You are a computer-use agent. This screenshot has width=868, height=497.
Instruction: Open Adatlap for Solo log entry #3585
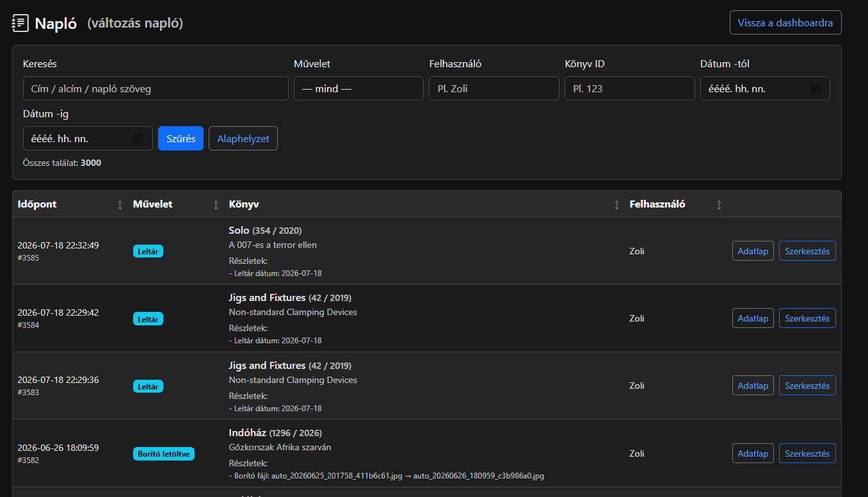(753, 251)
